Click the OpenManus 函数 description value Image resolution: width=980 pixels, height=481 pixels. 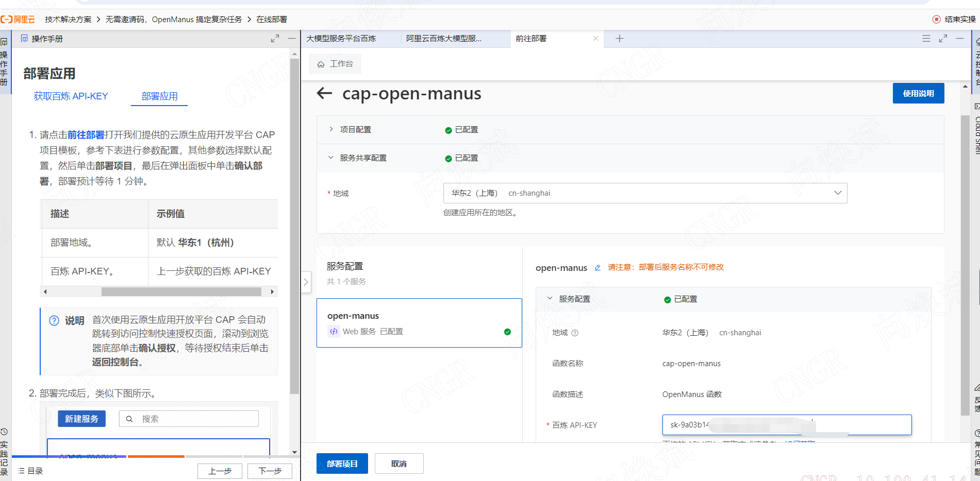pyautogui.click(x=692, y=394)
